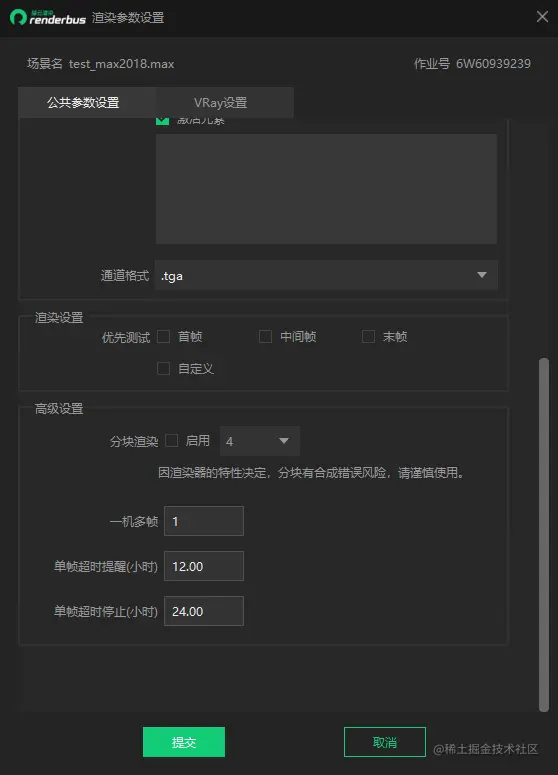
Task: Click the 取消 cancel button
Action: (x=385, y=742)
